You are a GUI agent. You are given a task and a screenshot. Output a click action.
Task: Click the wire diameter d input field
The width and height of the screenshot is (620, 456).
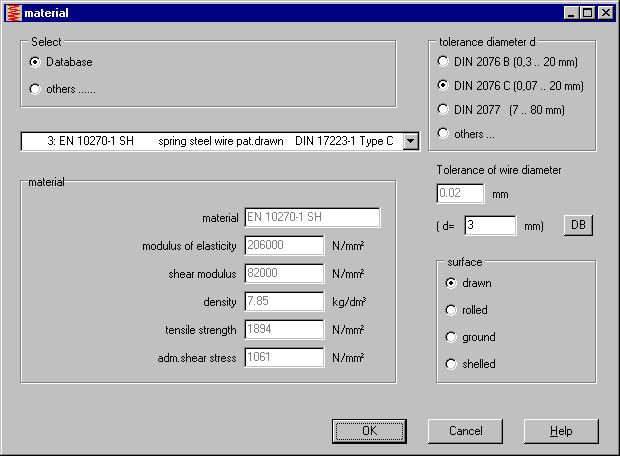(x=489, y=226)
